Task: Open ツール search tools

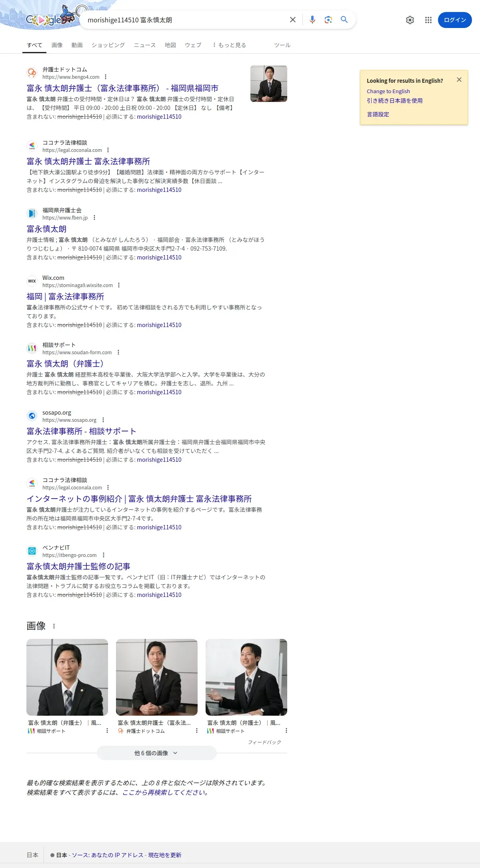Action: pos(282,45)
